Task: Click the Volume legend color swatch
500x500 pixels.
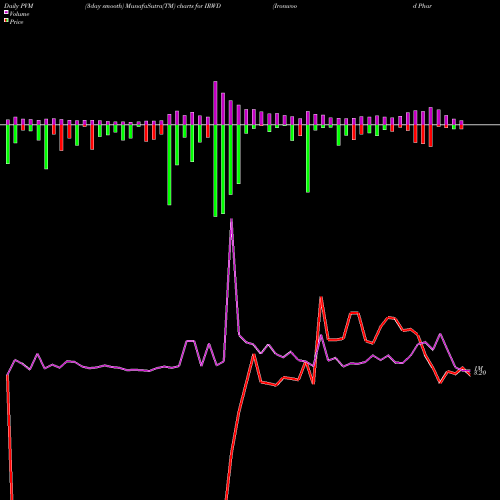Action: (x=6, y=12)
